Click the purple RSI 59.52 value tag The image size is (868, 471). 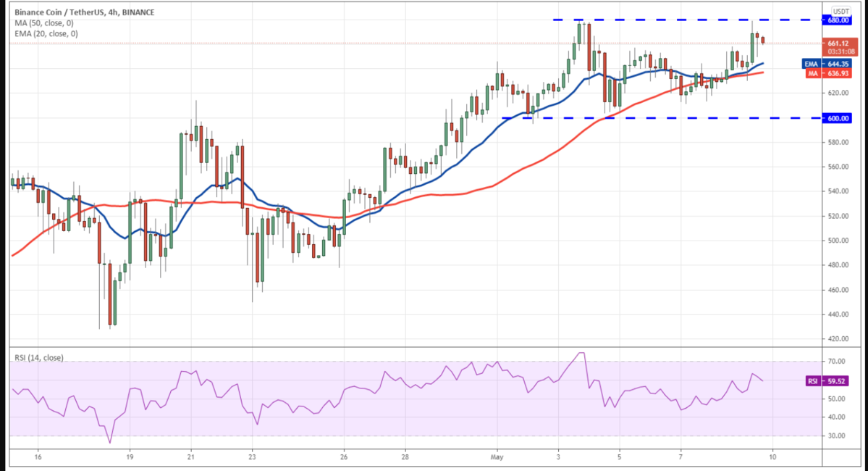[x=830, y=380]
